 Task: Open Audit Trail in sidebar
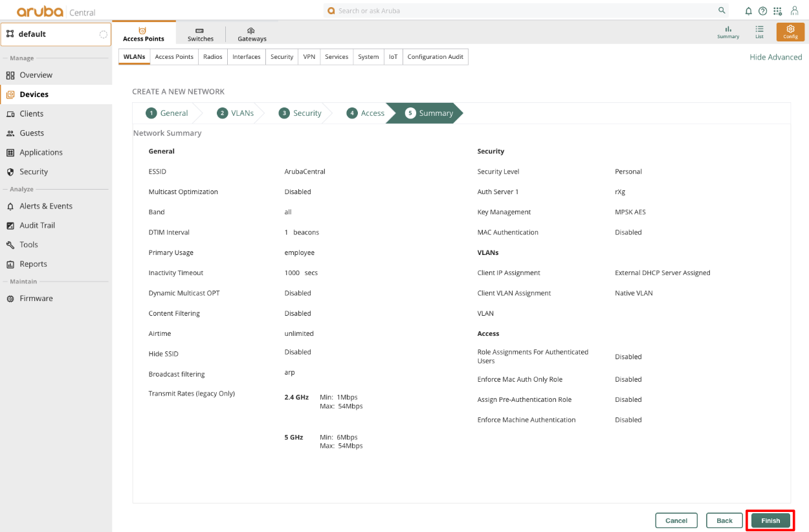click(x=37, y=225)
